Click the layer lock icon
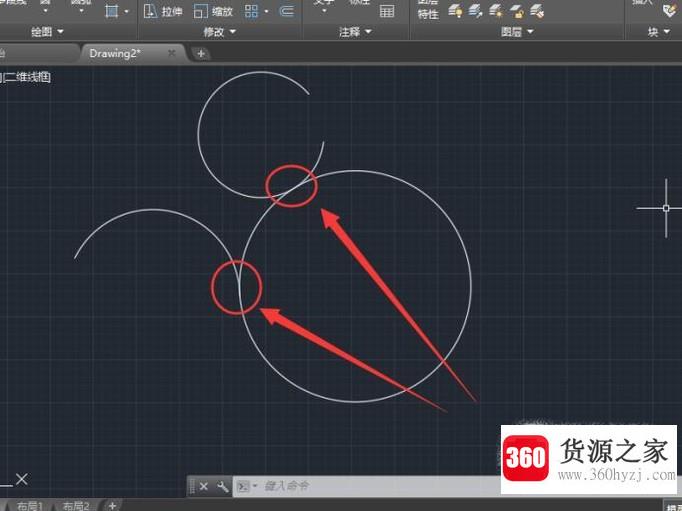Viewport: 682px width, 511px height. tap(516, 11)
